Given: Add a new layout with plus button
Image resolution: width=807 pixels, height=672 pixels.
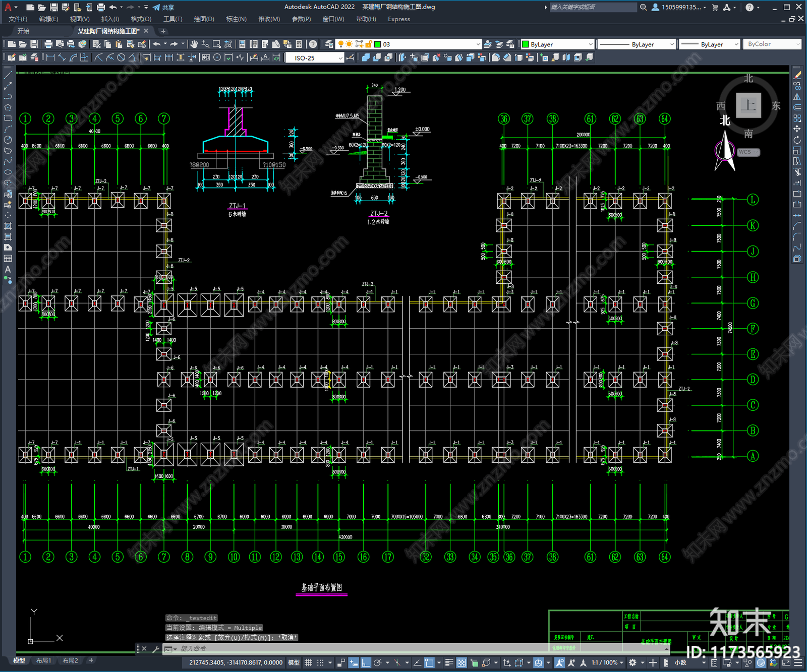Looking at the screenshot, I should (x=91, y=660).
